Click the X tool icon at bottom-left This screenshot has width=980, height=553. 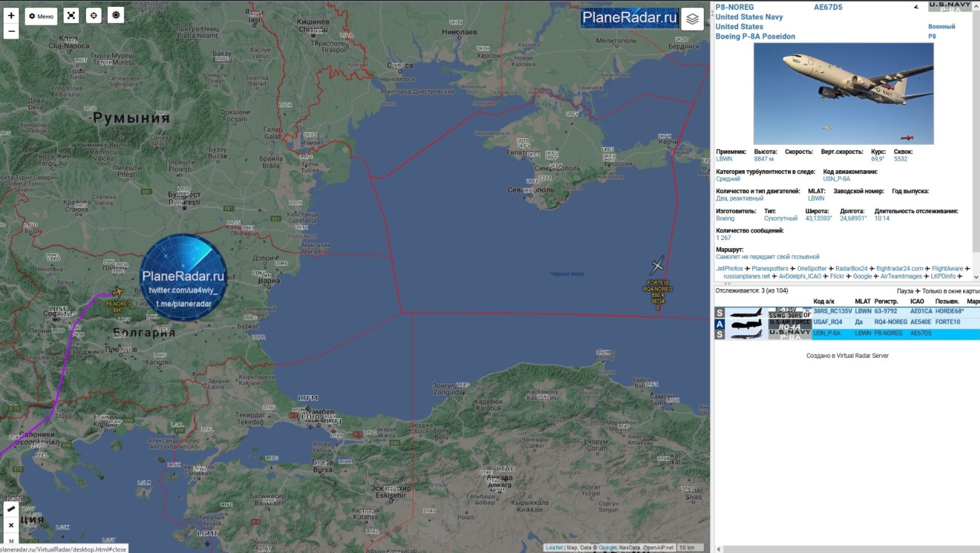click(x=11, y=525)
